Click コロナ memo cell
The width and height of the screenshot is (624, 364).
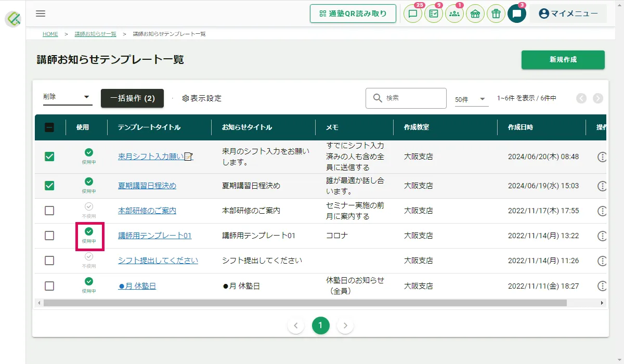click(337, 236)
